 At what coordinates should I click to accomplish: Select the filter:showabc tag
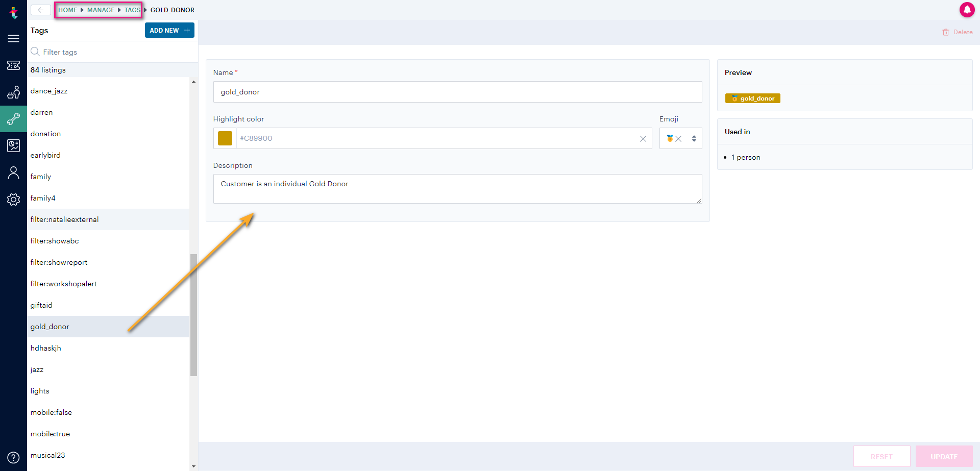[x=108, y=241]
